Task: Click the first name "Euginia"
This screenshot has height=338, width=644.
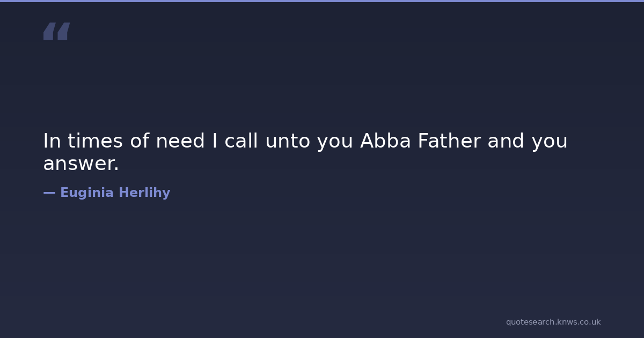Action: (87, 193)
